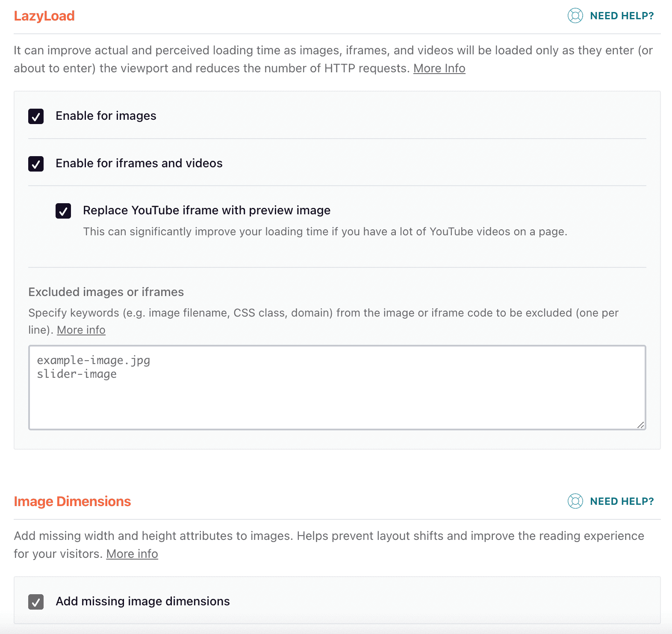Open the NEED HELP? text link for LazyLoad
The width and height of the screenshot is (672, 634).
(x=622, y=16)
